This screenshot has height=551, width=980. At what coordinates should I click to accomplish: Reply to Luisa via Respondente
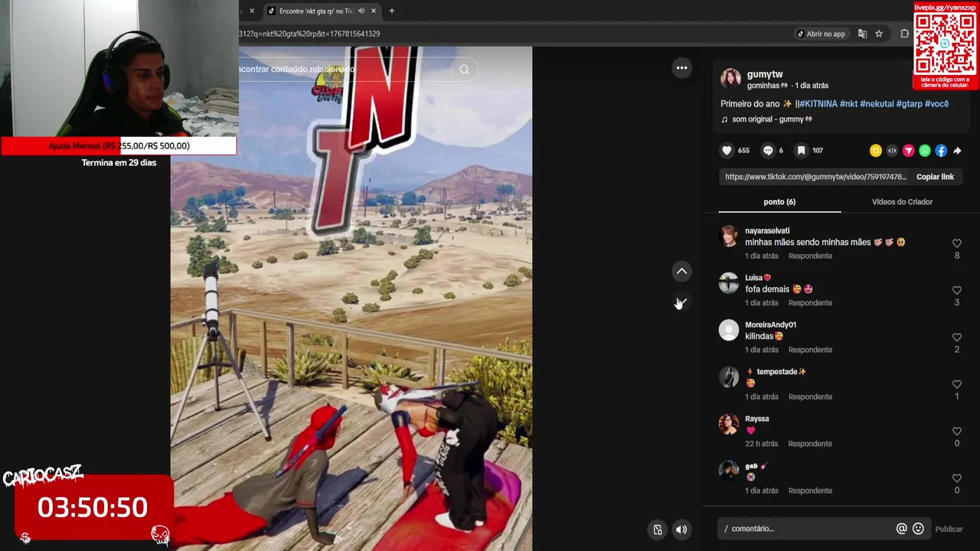(x=810, y=303)
